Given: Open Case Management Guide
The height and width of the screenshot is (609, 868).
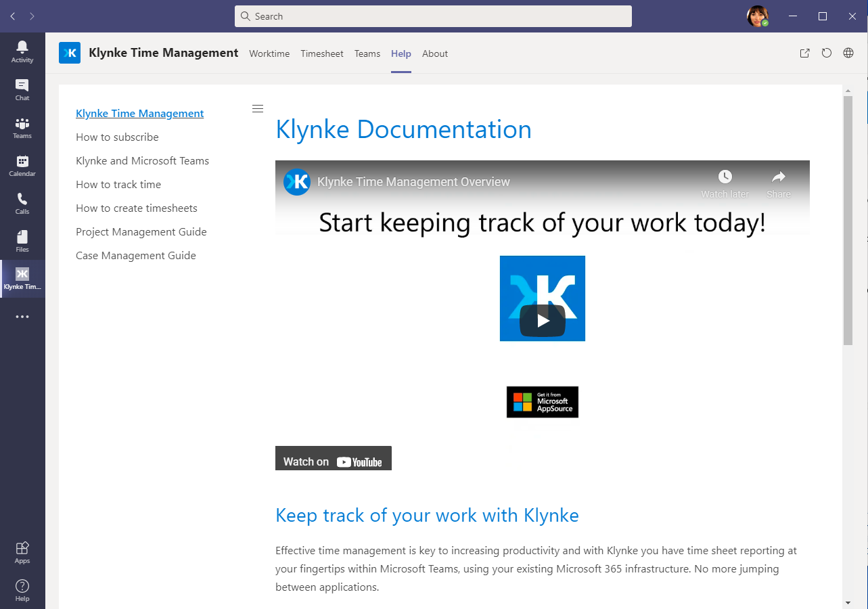Looking at the screenshot, I should coord(136,255).
